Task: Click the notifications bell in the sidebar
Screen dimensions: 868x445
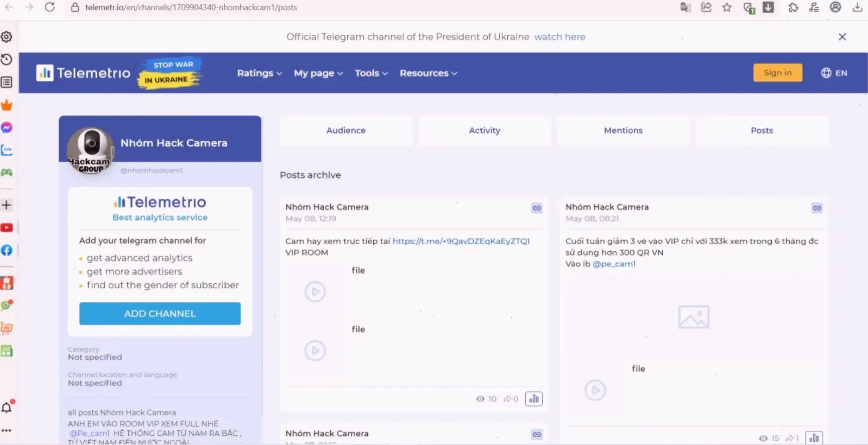Action: (x=7, y=408)
